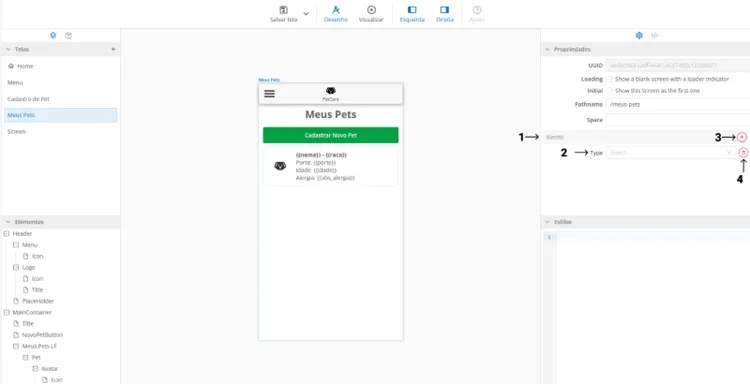This screenshot has width=750, height=384.
Task: Collapse the Pet node toggle
Action: pos(25,357)
